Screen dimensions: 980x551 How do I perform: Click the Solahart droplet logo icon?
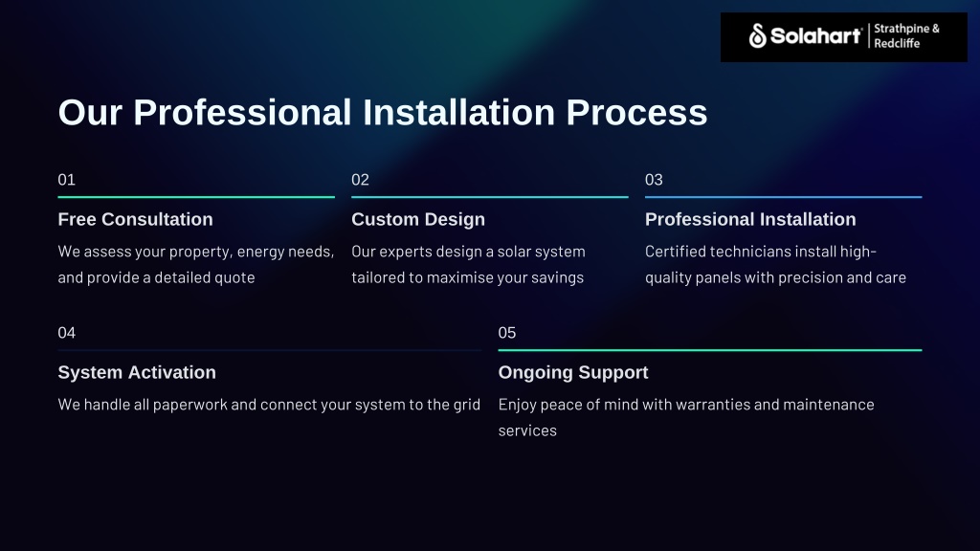click(758, 36)
